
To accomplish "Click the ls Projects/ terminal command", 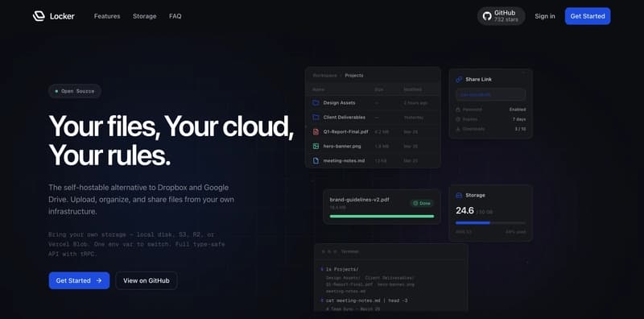I will (342, 269).
